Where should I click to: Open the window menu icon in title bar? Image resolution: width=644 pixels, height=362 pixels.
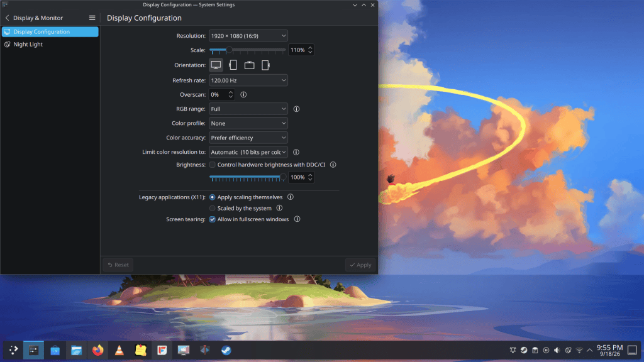coord(5,4)
